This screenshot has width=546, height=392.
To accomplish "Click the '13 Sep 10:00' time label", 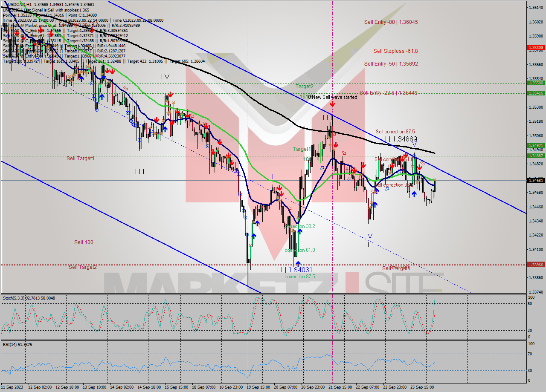I will tap(95, 387).
